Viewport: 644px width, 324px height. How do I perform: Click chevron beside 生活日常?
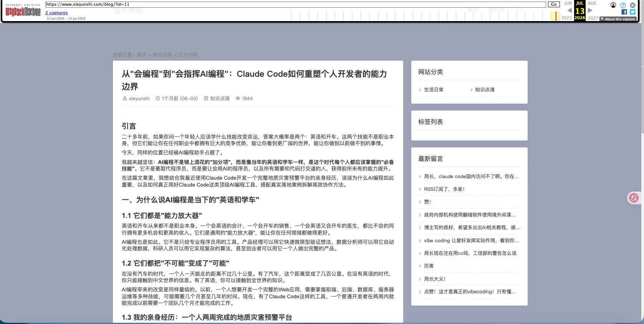pos(420,90)
